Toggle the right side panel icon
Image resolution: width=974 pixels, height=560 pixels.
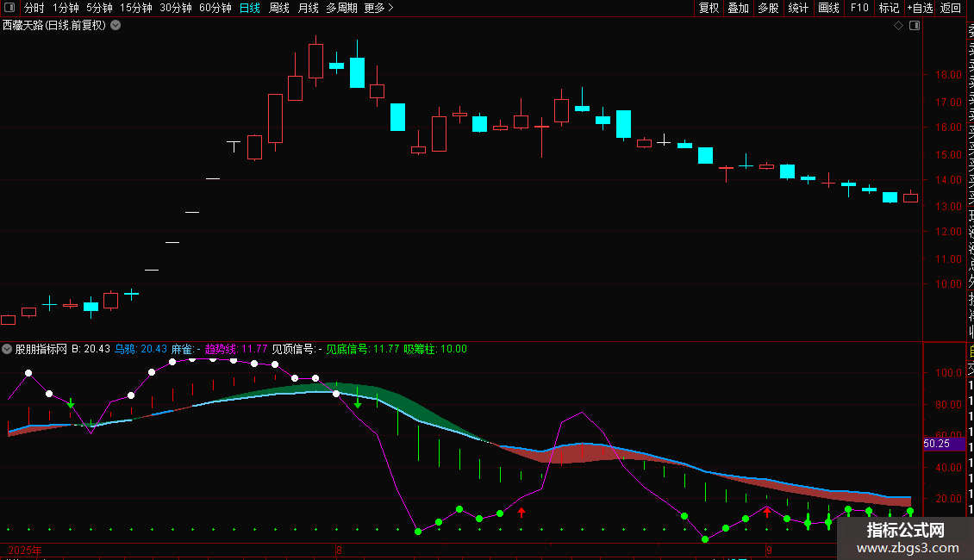[915, 26]
